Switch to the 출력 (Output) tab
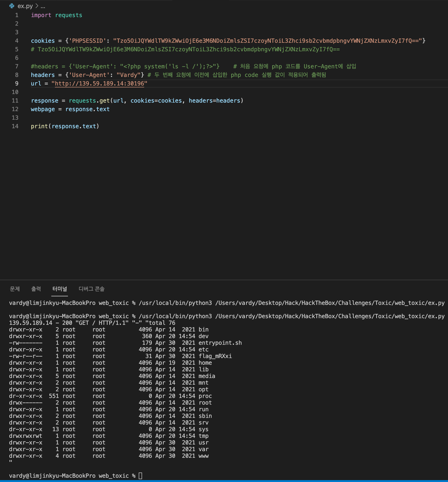The width and height of the screenshot is (448, 482). click(36, 289)
